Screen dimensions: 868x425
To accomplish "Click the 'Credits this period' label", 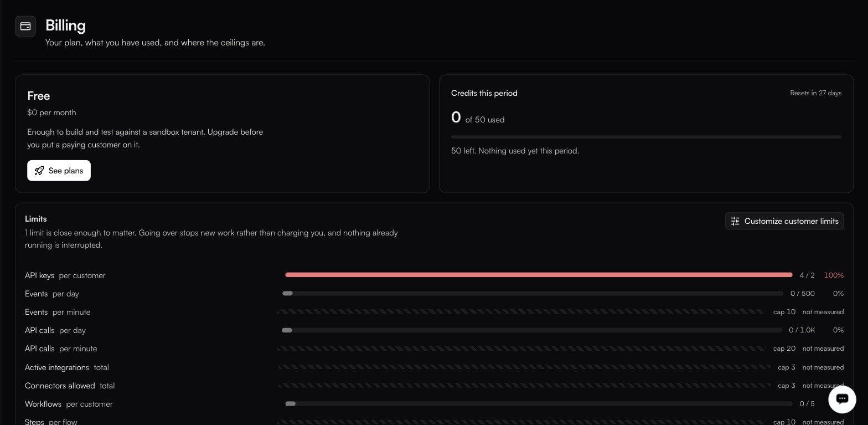I will [x=484, y=93].
